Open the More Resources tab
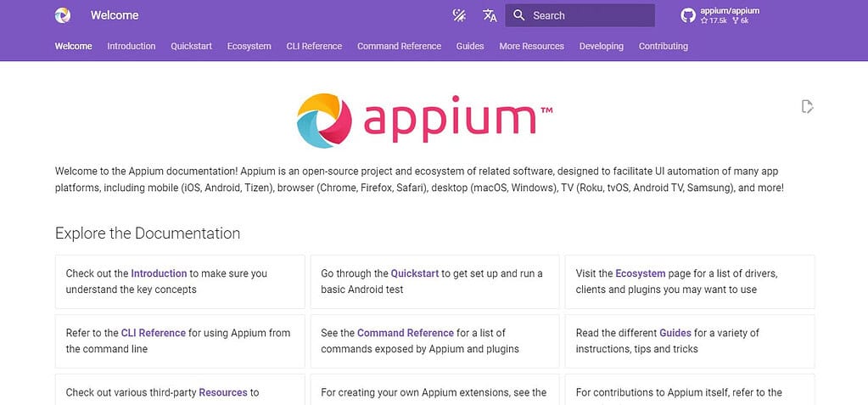The width and height of the screenshot is (868, 405). coord(531,47)
